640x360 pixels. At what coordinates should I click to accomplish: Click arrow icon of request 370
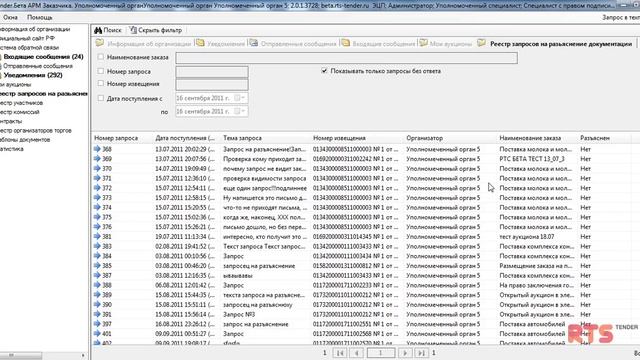tap(97, 168)
